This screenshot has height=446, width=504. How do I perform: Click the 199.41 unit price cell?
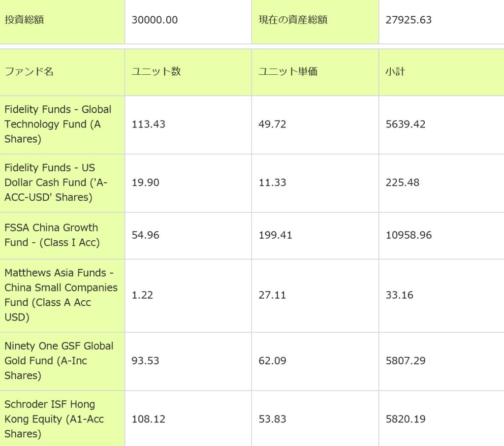275,235
